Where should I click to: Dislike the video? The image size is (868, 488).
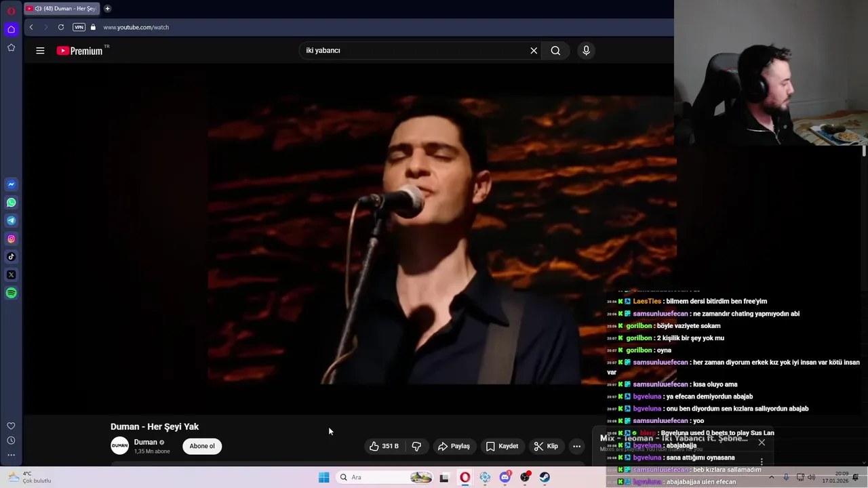pos(416,446)
